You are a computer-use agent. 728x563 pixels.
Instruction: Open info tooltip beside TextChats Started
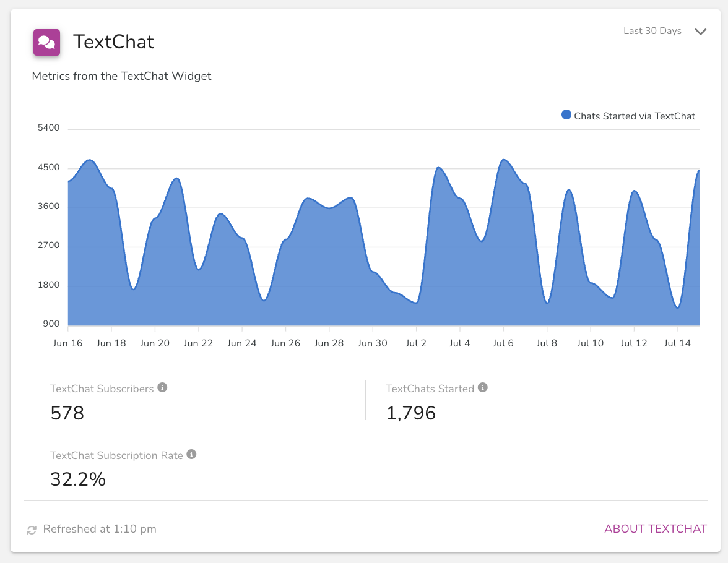pyautogui.click(x=483, y=387)
